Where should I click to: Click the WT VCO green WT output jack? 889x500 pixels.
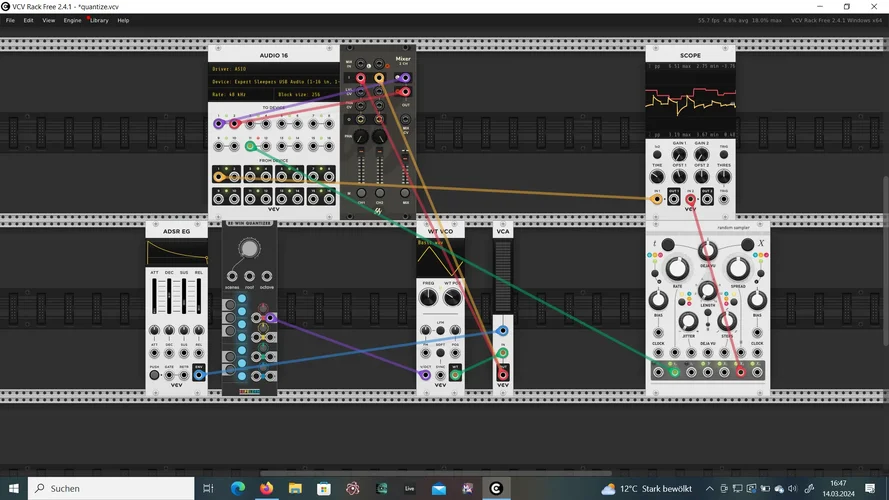tap(455, 375)
